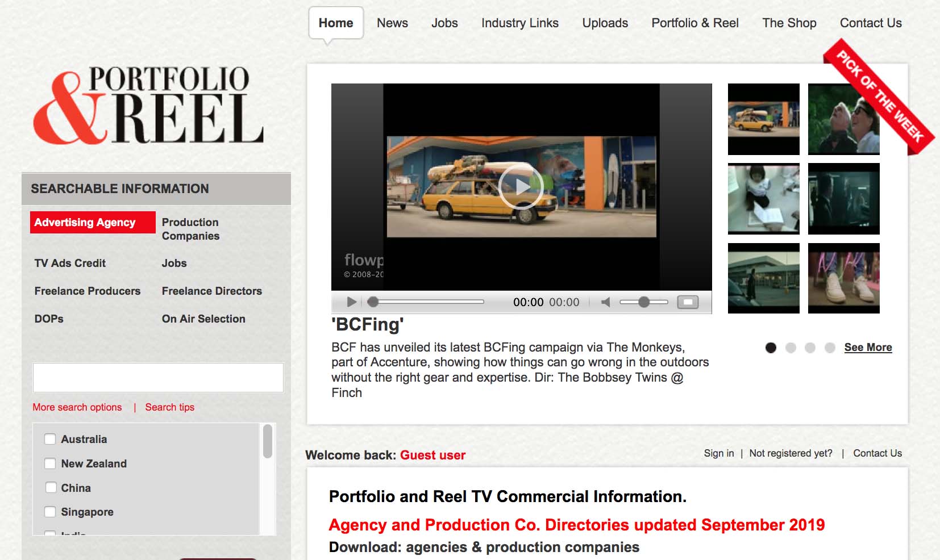Select the second carousel dot indicator
Viewport: 940px width, 560px height.
pyautogui.click(x=791, y=348)
